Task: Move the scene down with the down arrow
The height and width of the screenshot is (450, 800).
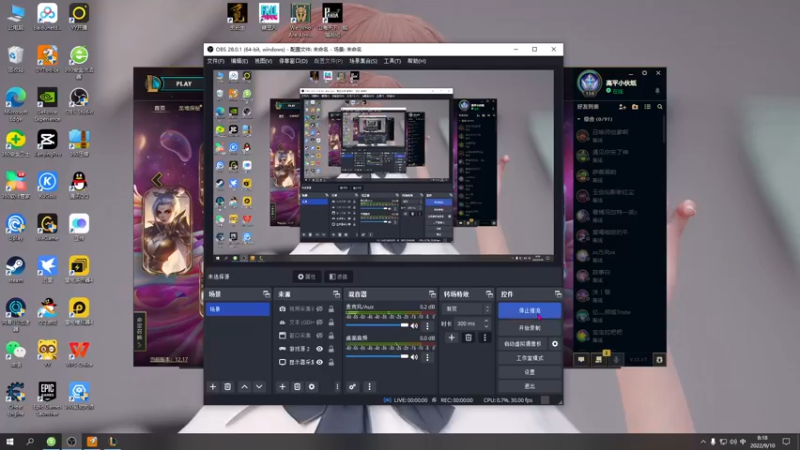Action: click(x=259, y=387)
